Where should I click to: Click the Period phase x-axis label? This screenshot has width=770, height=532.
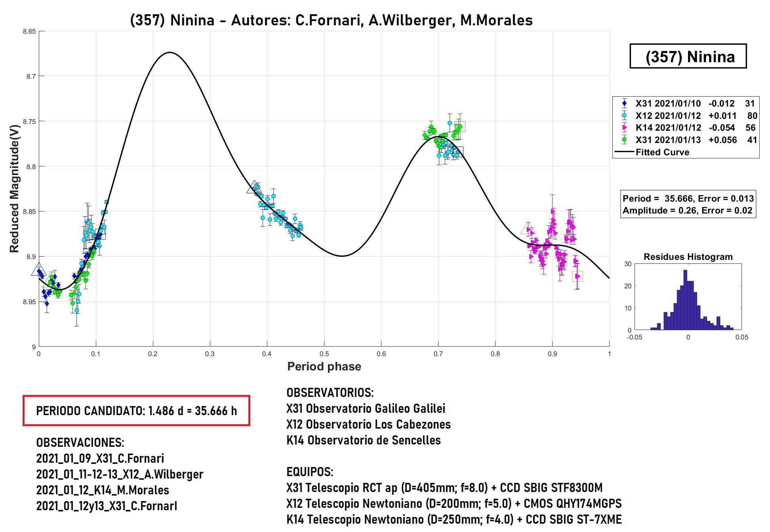(324, 366)
